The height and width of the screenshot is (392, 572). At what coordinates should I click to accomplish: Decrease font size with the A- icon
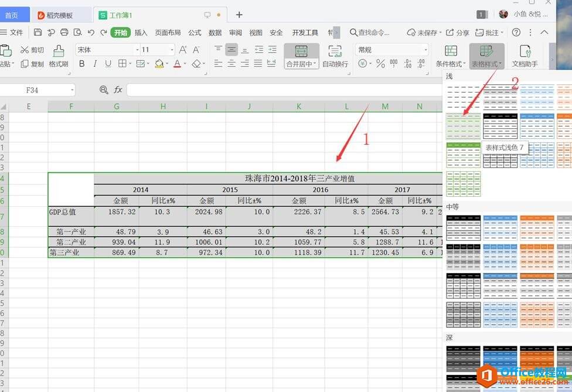[x=196, y=50]
